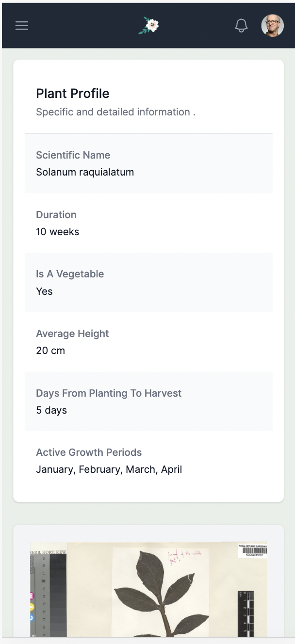
Task: Click the Plant Profile heading
Action: 73,94
